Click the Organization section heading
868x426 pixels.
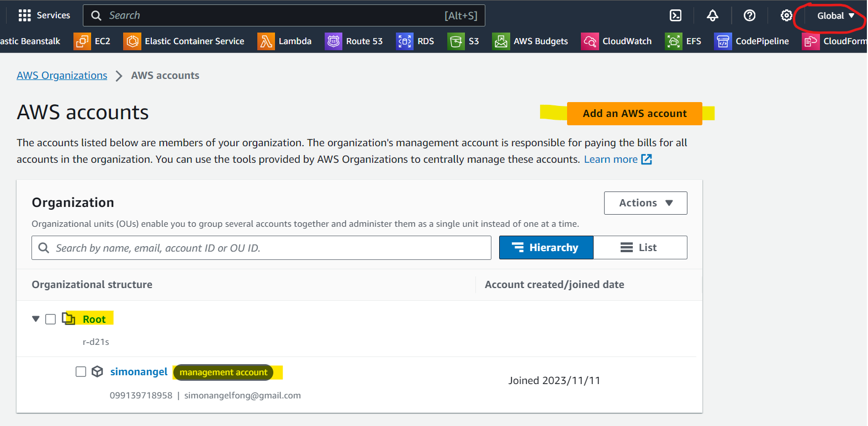73,203
